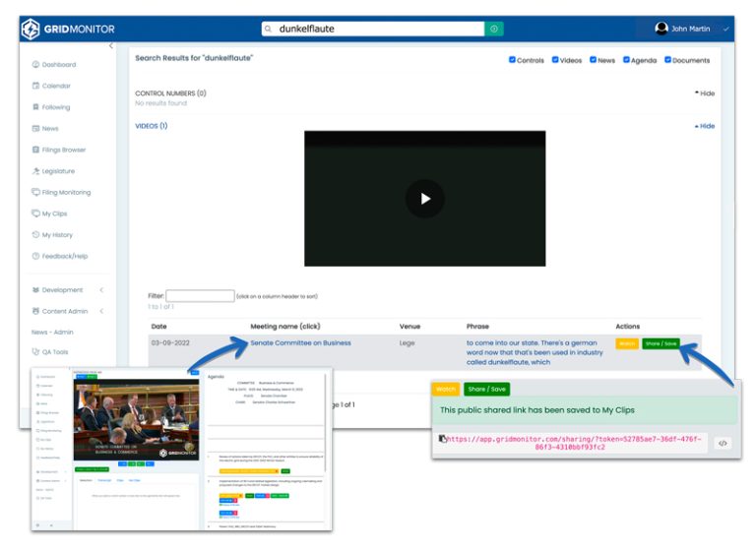Click the Content Admin icon
The width and height of the screenshot is (756, 552).
tap(35, 311)
